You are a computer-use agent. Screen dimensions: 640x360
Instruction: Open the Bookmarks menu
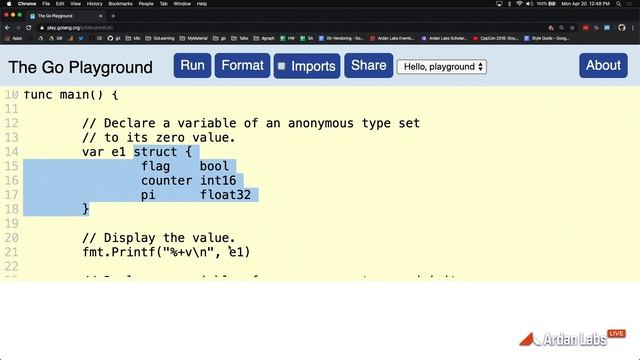point(120,4)
